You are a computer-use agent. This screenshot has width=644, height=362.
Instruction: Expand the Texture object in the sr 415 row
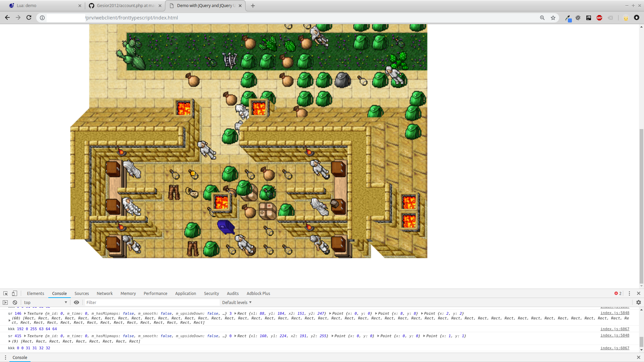point(25,336)
